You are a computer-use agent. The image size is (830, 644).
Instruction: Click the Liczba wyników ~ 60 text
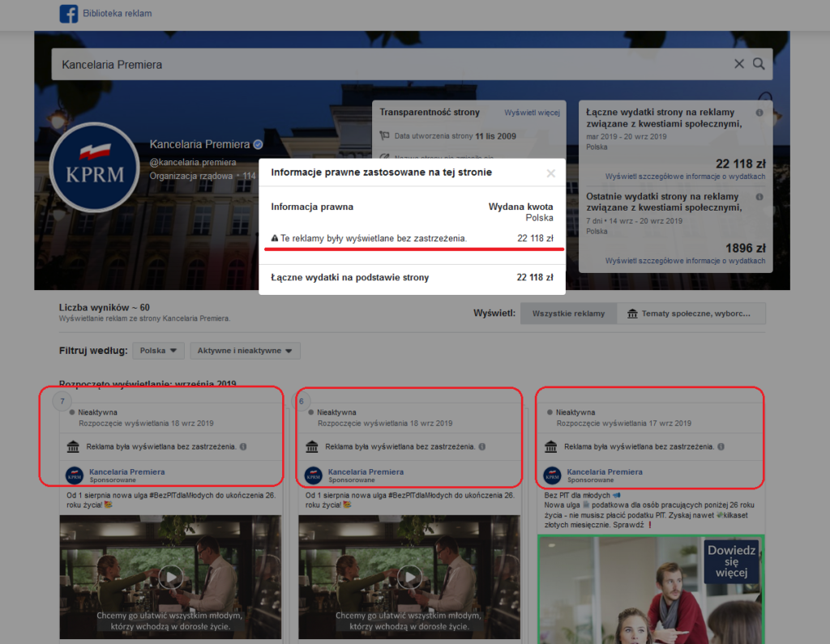pos(105,308)
